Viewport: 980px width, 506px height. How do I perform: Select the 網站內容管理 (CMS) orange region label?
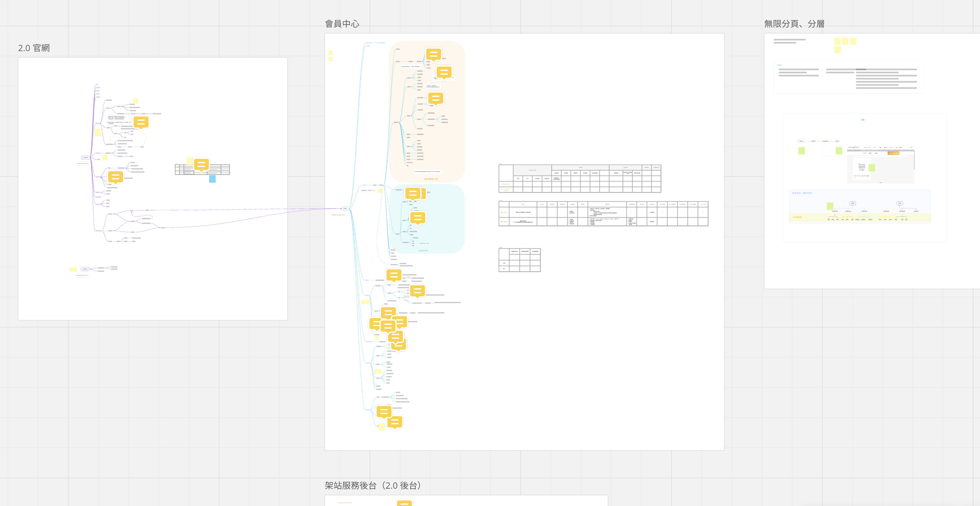tap(431, 179)
